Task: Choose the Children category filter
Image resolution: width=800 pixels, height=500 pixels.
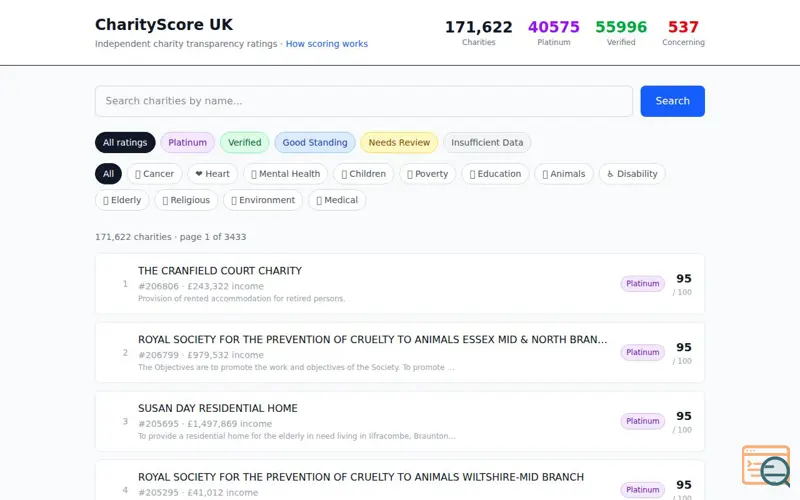Action: pos(364,173)
